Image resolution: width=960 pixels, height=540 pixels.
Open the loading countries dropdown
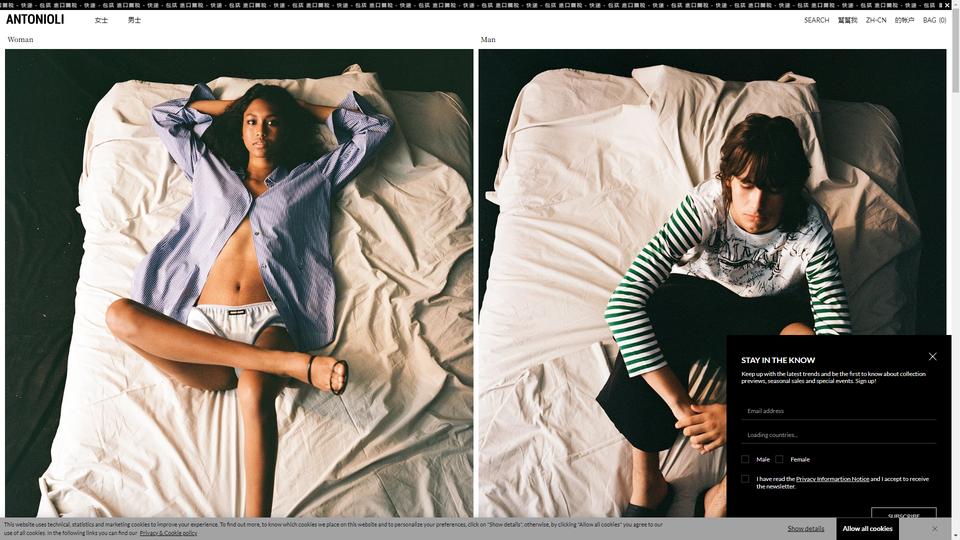point(838,435)
